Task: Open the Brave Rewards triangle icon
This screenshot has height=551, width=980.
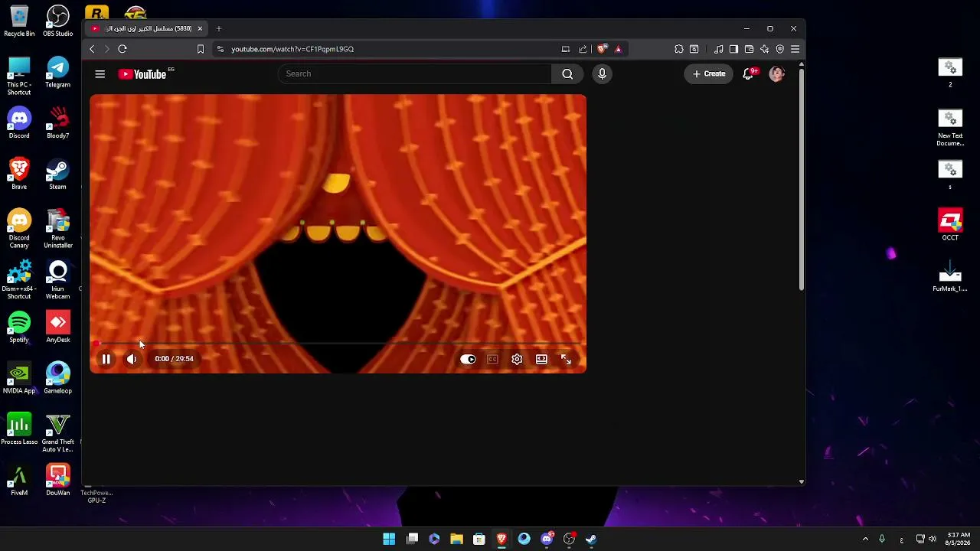Action: (618, 49)
